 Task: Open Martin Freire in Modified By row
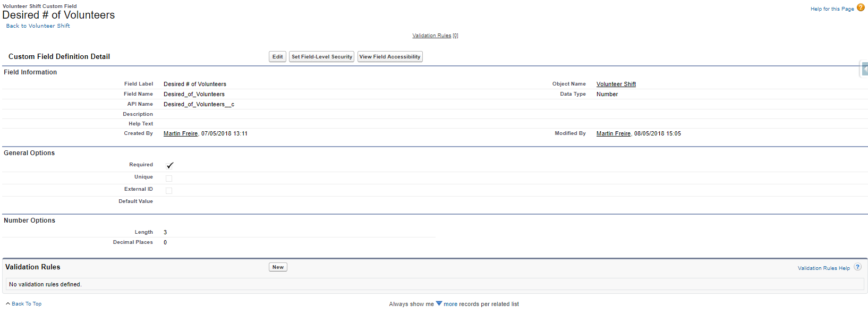614,133
